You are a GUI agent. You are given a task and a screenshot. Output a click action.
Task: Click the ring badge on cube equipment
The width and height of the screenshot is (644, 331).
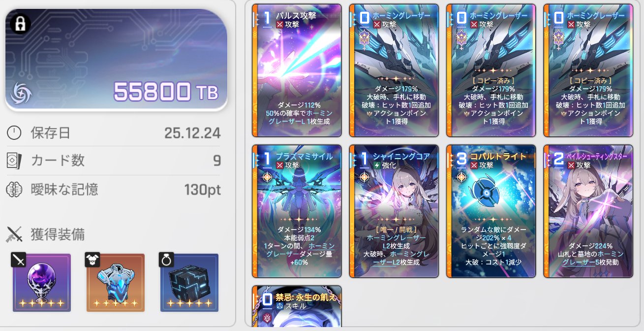click(x=166, y=260)
